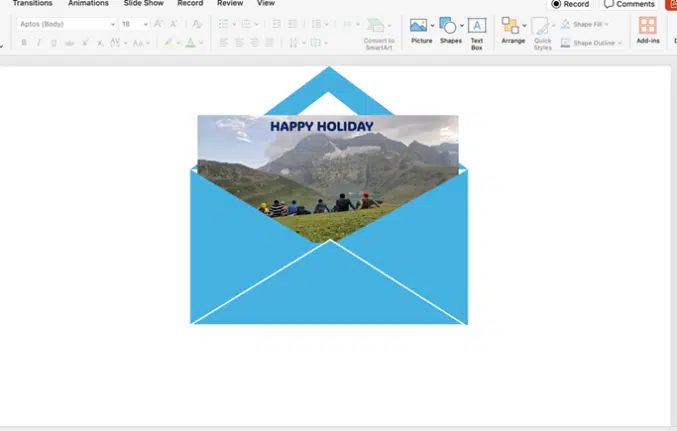The height and width of the screenshot is (431, 677).
Task: Open the text direction options
Action: [x=297, y=42]
